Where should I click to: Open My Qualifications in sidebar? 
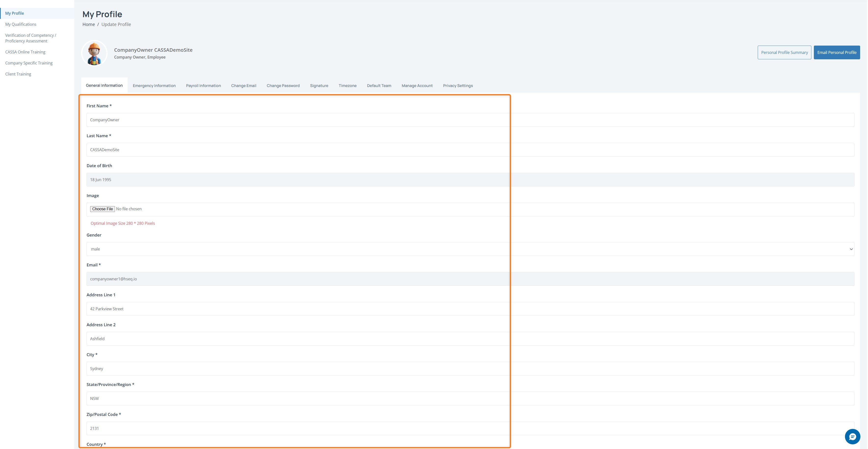coord(21,24)
